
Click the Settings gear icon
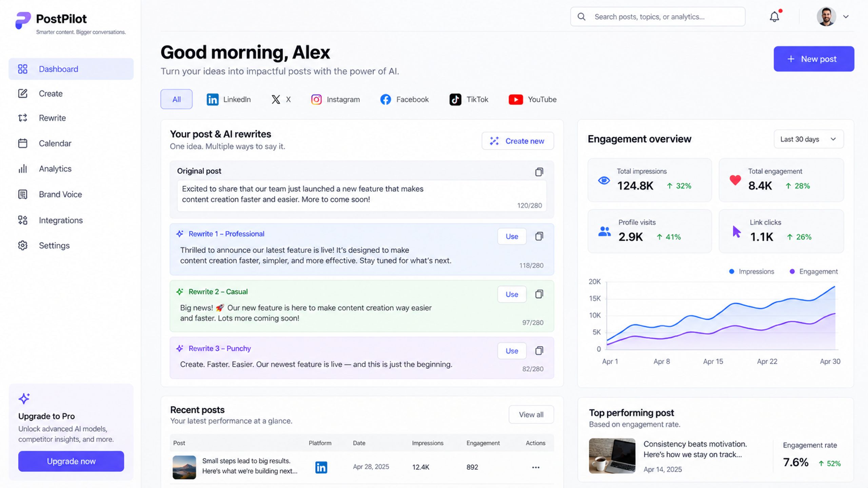[23, 245]
